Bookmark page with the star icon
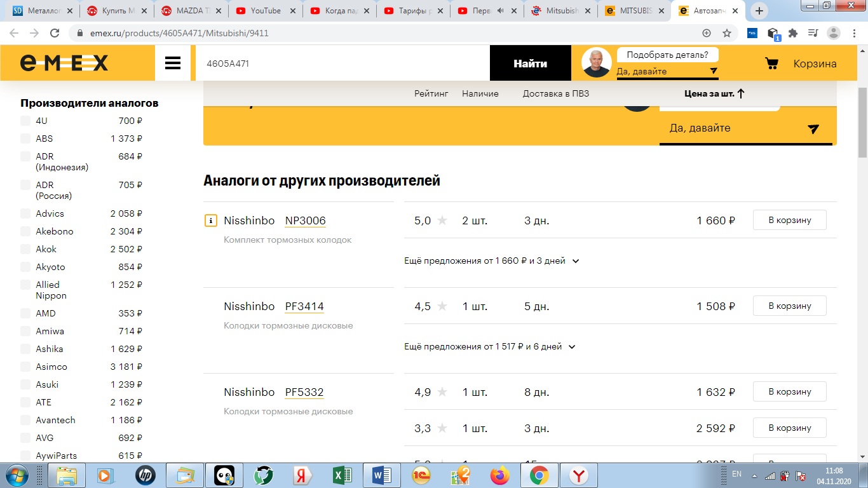The image size is (868, 488). point(727,33)
